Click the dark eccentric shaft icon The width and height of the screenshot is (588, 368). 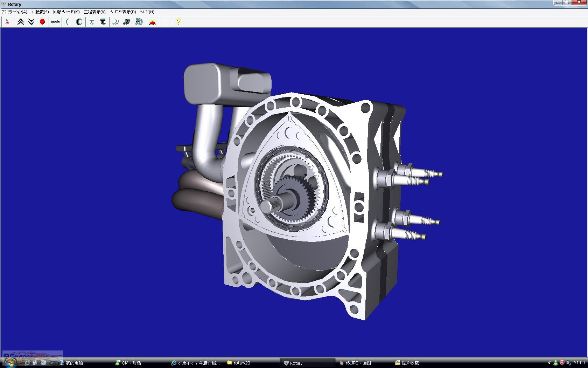(x=103, y=22)
